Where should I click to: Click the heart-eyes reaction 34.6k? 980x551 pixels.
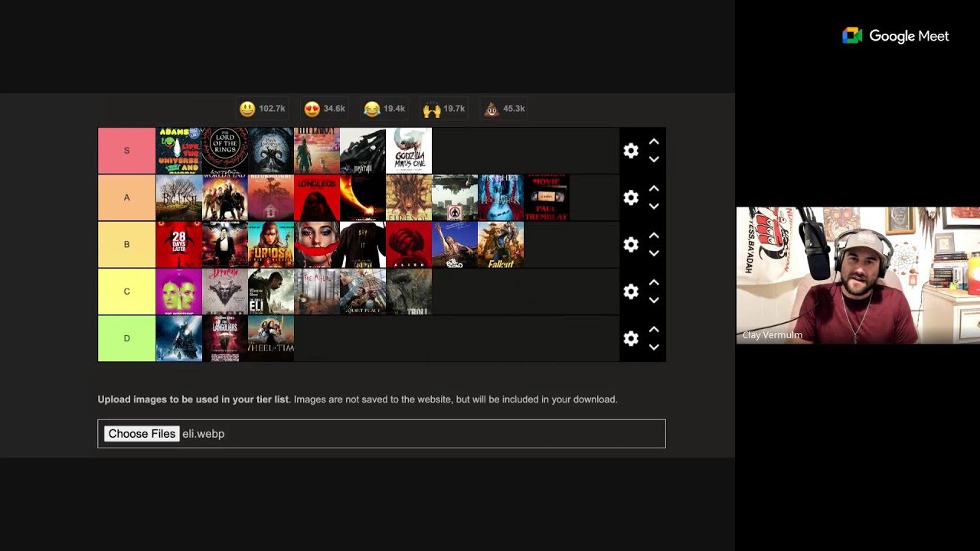pos(325,109)
